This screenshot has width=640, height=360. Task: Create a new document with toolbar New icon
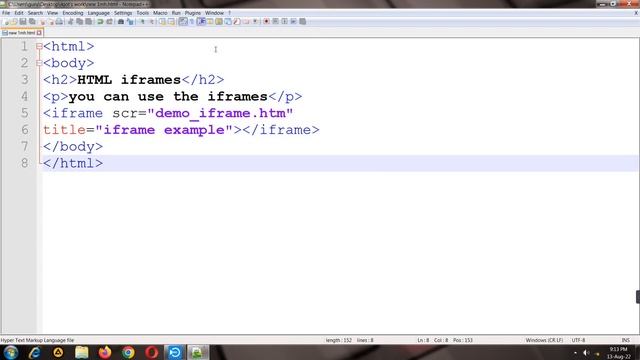tap(6, 21)
